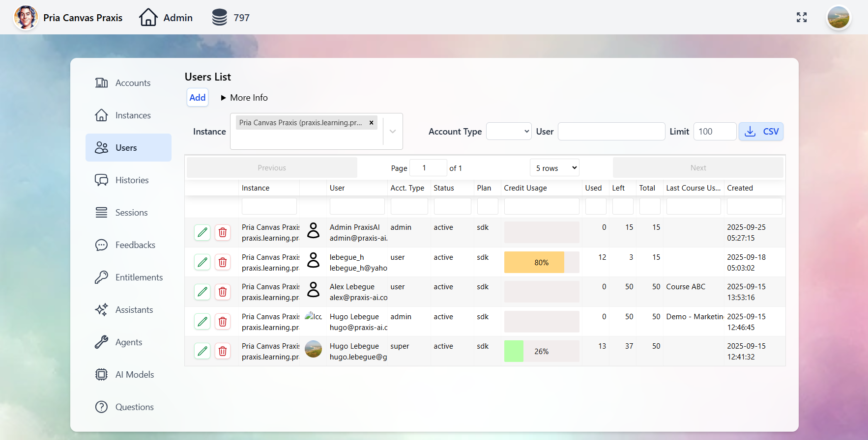Screen dimensions: 868x440
Task: Click the Plan column filter box
Action: point(488,206)
